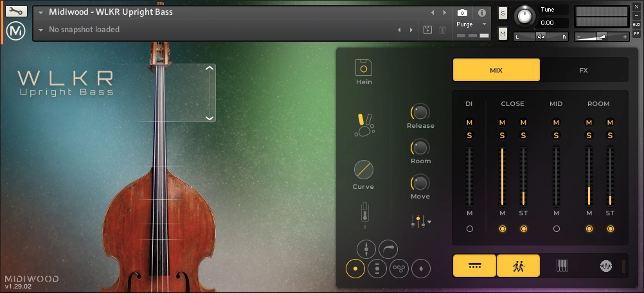Open the waveform view icon
644x293 pixels.
(x=605, y=265)
